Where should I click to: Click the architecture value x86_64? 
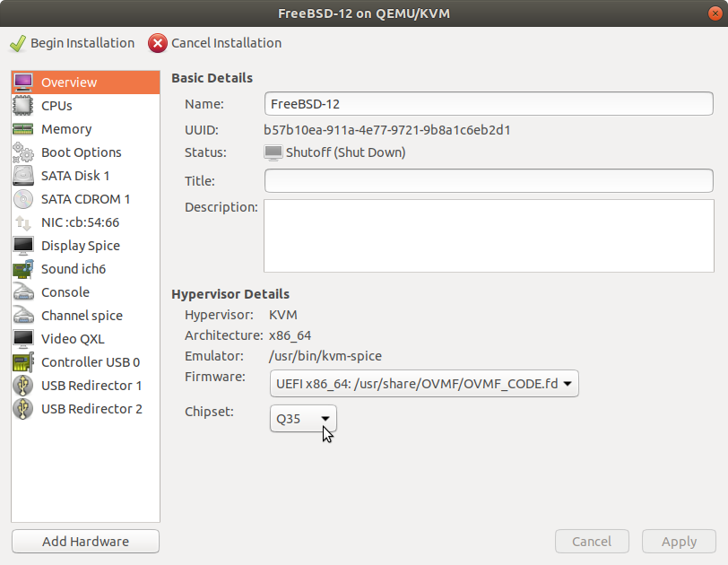pos(290,335)
